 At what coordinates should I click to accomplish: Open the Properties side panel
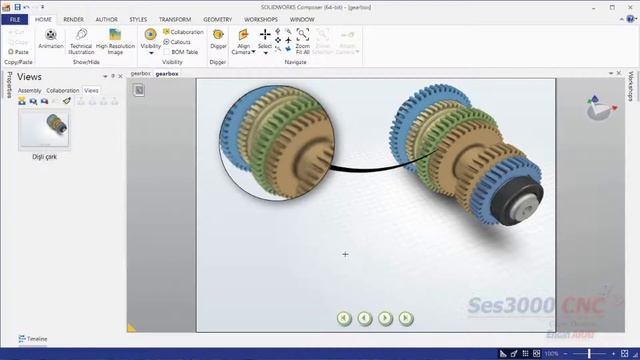pos(9,84)
